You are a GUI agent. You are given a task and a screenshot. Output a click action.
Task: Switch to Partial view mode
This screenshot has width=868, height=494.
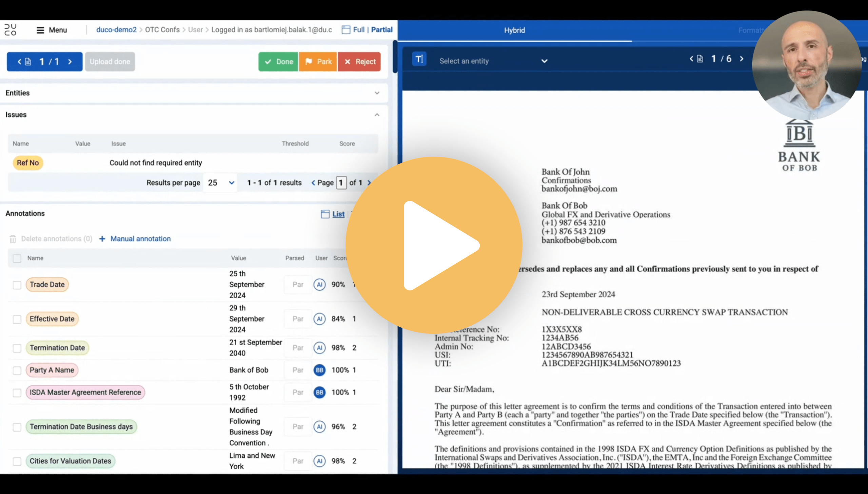[382, 30]
